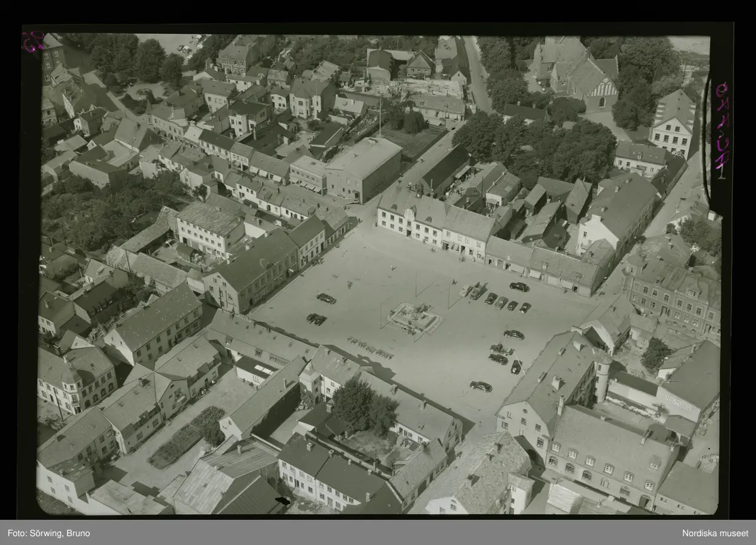Viewport: 756px width, 545px height.
Task: Click the large tree in courtyard below square
Action: (x=364, y=406)
